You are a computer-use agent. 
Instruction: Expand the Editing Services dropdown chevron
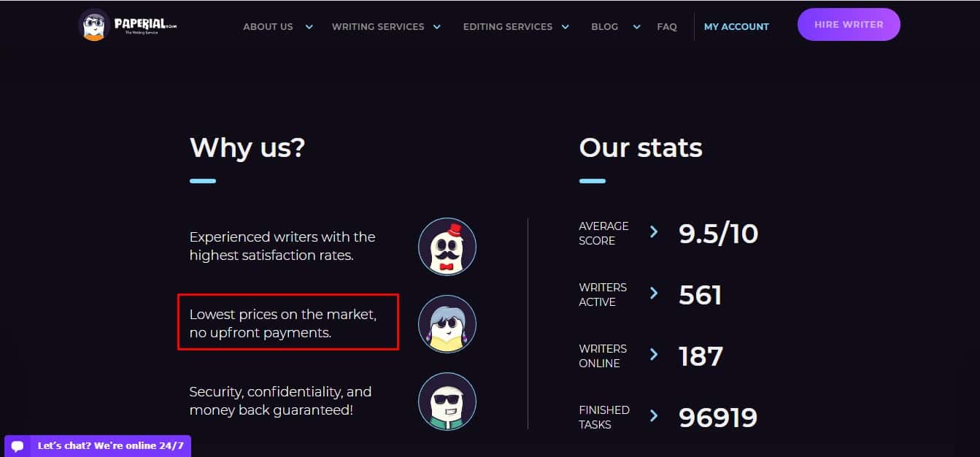565,27
